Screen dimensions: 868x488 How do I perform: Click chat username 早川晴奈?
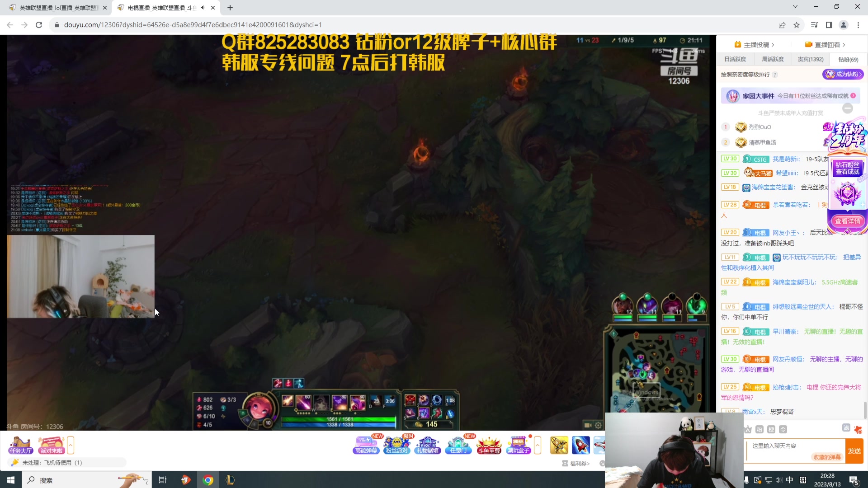[786, 332]
